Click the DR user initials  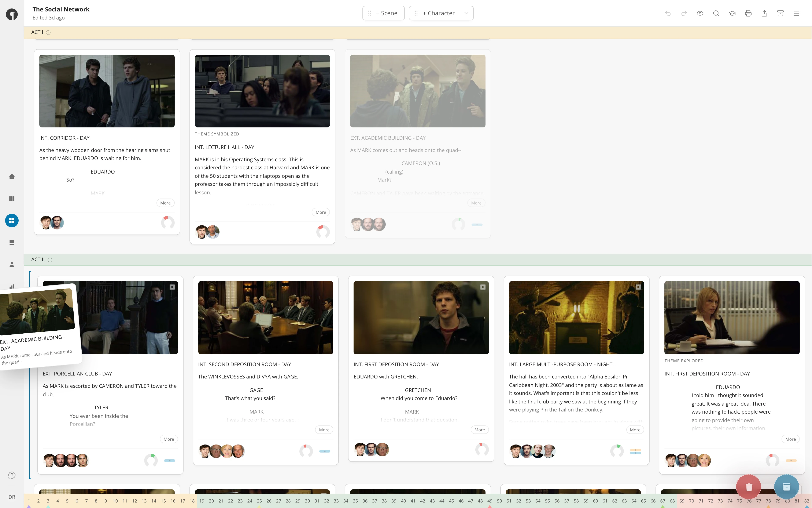[12, 497]
